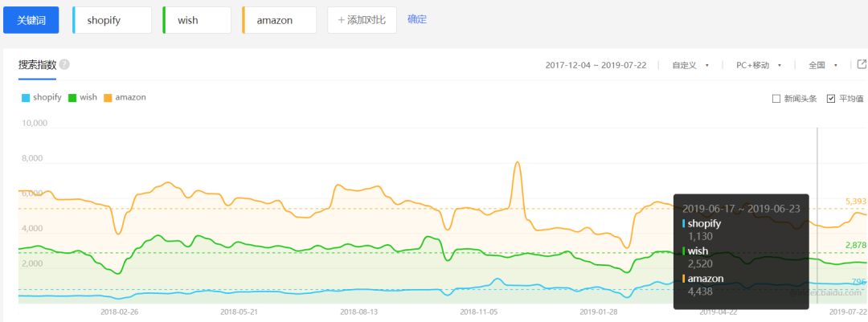
Task: Toggle the green wish legend marker
Action: click(72, 98)
